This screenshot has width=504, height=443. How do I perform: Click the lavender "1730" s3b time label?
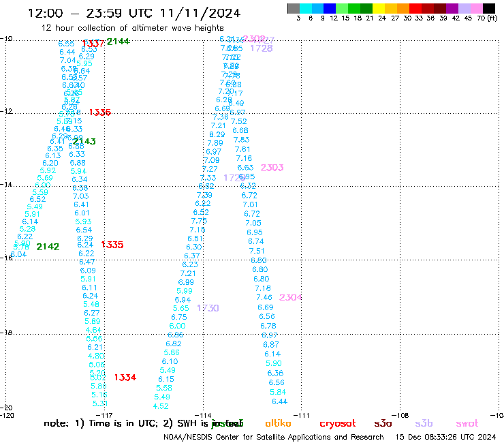208,308
